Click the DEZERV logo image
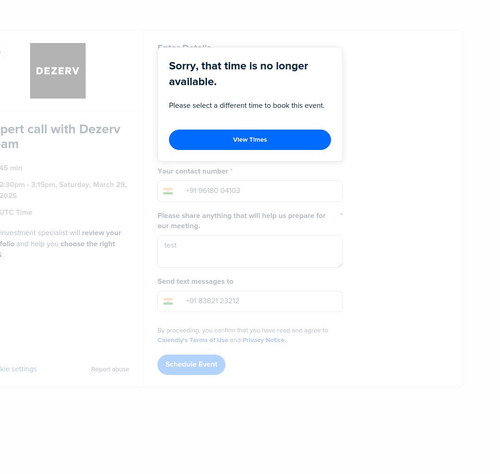Viewport: 500px width, 474px height. click(58, 71)
